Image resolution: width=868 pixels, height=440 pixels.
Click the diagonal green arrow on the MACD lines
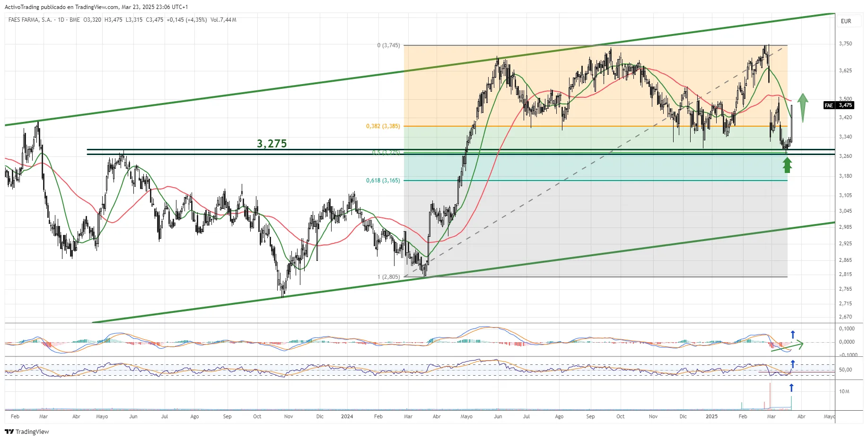[788, 346]
